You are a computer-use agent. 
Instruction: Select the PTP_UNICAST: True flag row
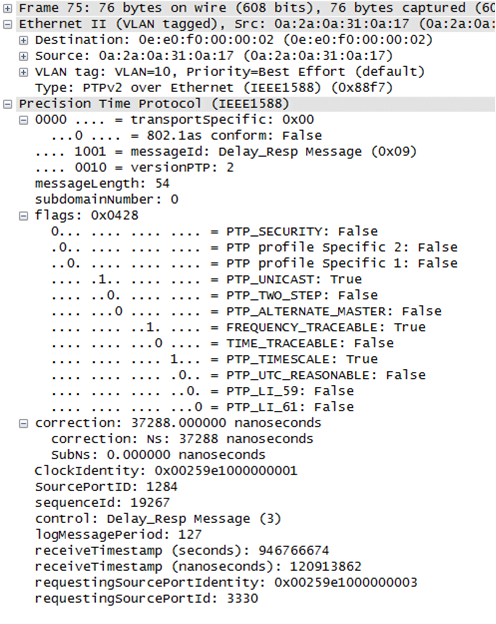[207, 279]
